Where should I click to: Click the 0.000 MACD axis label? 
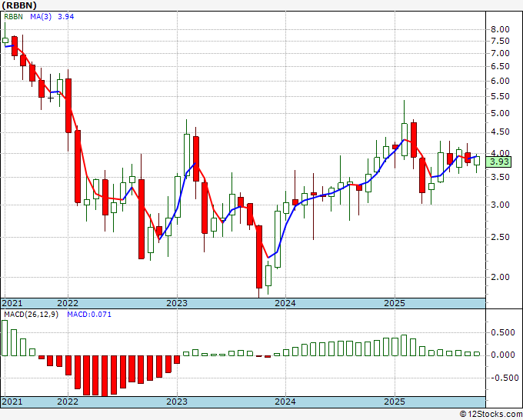click(503, 355)
